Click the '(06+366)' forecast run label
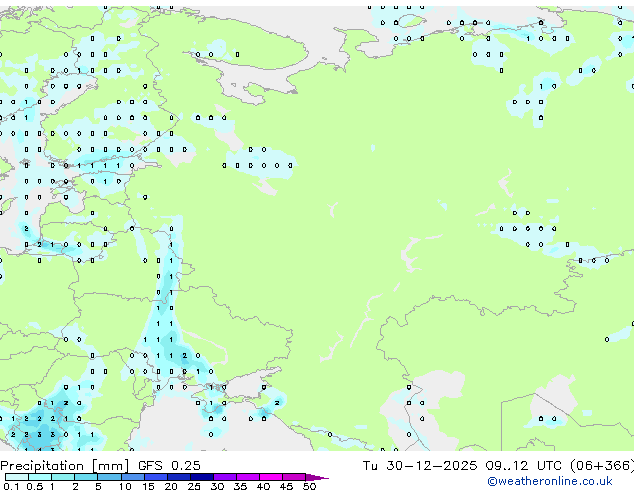The width and height of the screenshot is (634, 490). (x=602, y=466)
